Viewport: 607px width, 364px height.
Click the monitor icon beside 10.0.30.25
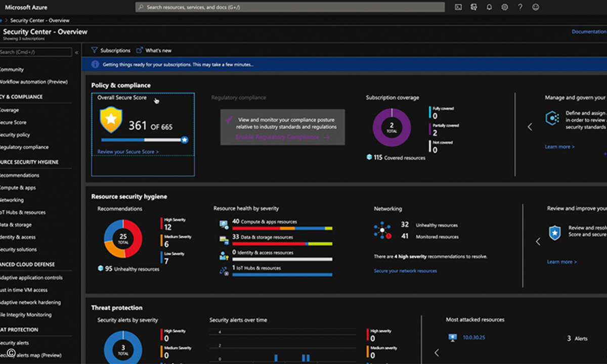[x=453, y=337]
